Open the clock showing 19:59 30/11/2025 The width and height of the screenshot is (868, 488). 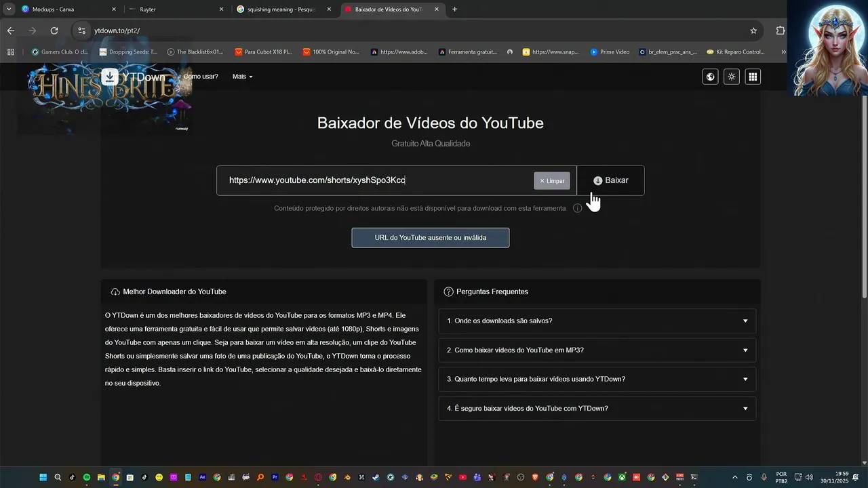pos(835,477)
